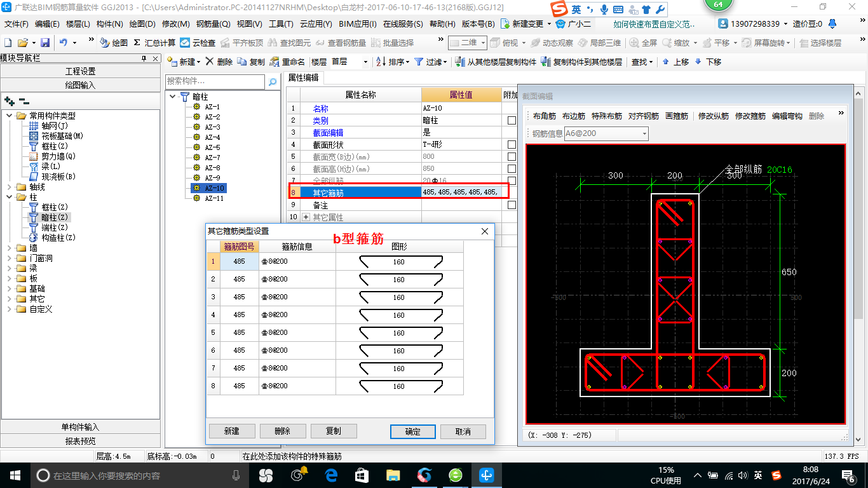This screenshot has height=488, width=868.
Task: Click the expand-all plus icon in navigator
Action: pos(9,100)
